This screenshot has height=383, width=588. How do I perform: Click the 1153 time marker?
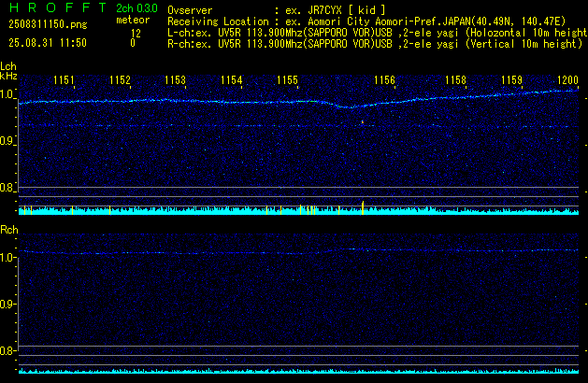(x=175, y=80)
